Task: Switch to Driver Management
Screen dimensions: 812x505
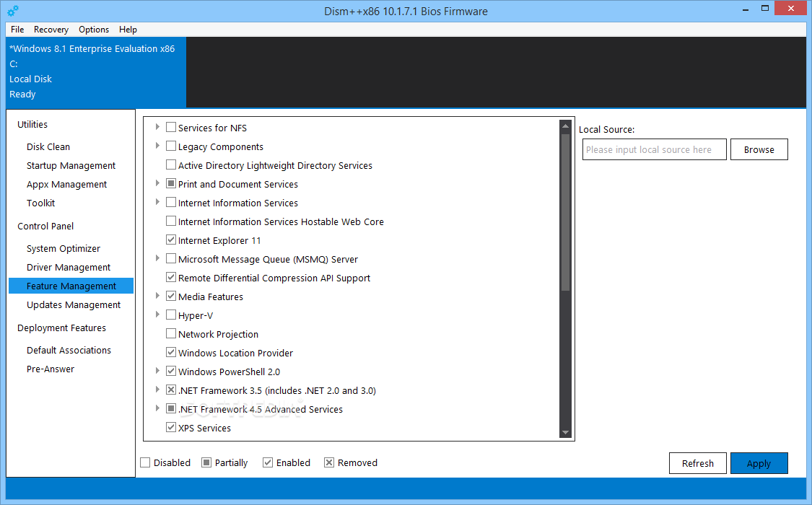Action: pos(69,268)
